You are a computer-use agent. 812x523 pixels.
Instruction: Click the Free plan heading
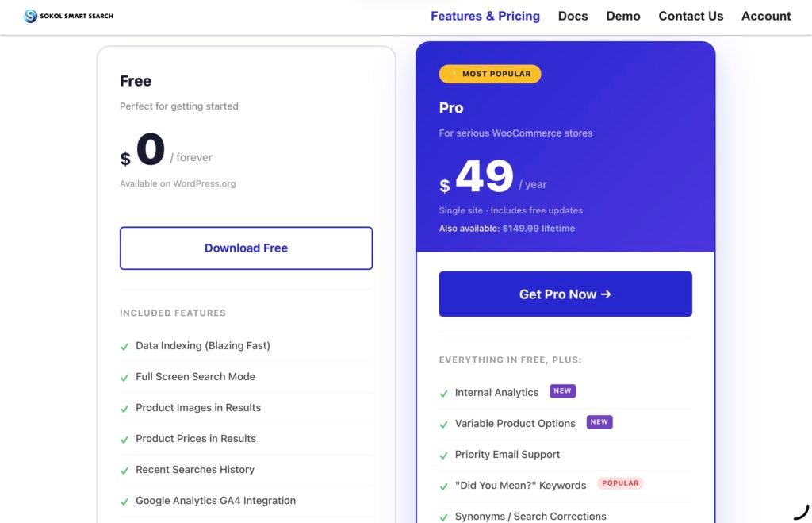pyautogui.click(x=136, y=81)
